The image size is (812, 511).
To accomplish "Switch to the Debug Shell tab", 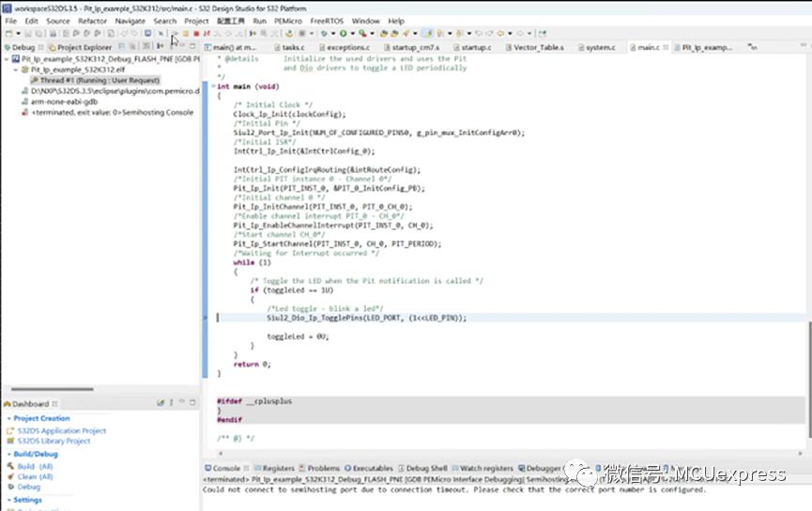I will (422, 468).
